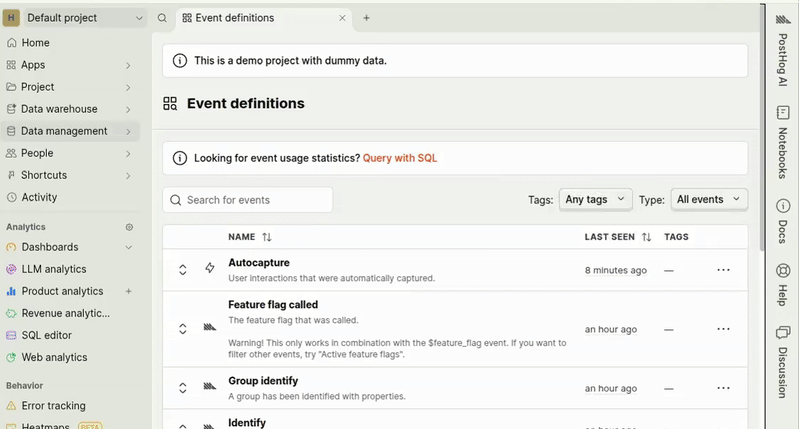
Task: Follow the Query with SQL link
Action: click(400, 158)
